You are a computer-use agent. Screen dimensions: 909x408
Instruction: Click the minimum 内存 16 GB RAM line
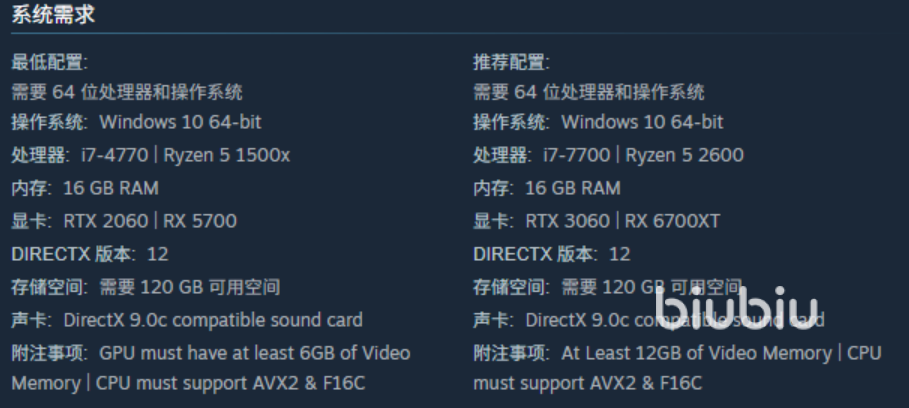(85, 188)
